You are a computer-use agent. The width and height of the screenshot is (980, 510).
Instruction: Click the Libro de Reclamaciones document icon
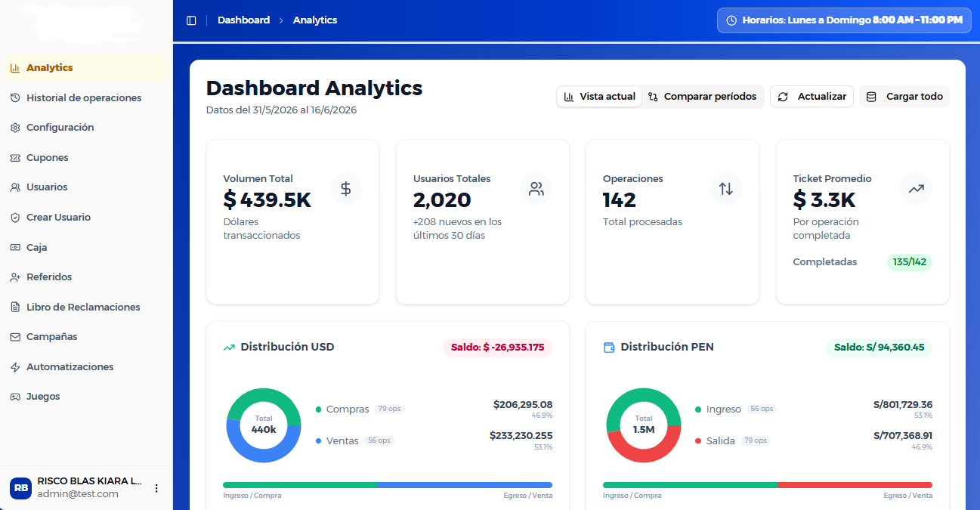point(15,308)
